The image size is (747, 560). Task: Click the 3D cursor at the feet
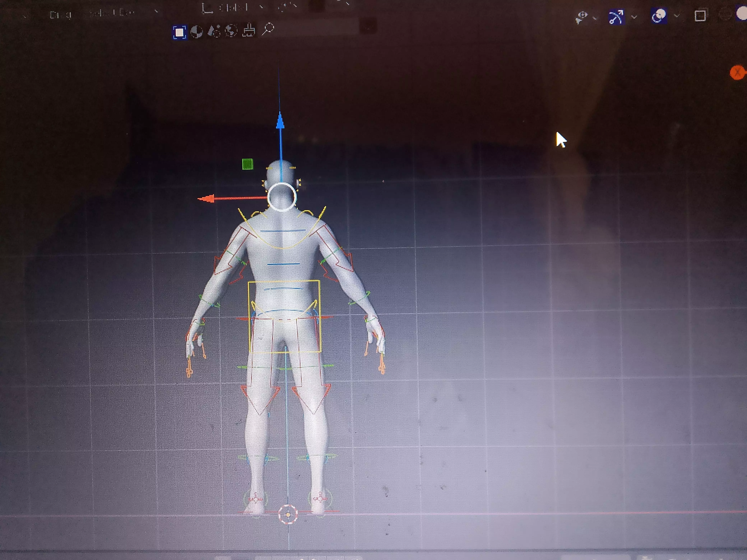(288, 514)
